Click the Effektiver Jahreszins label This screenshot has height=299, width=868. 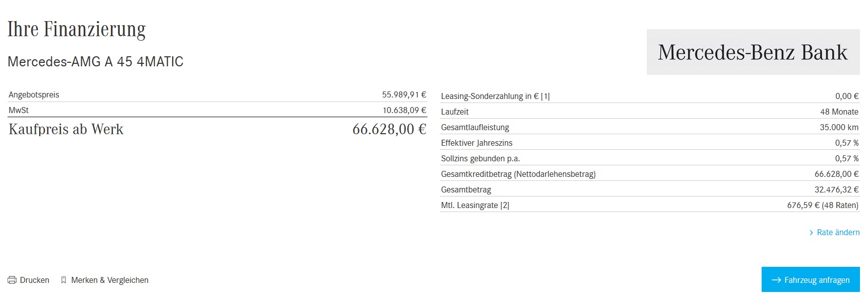(x=477, y=143)
